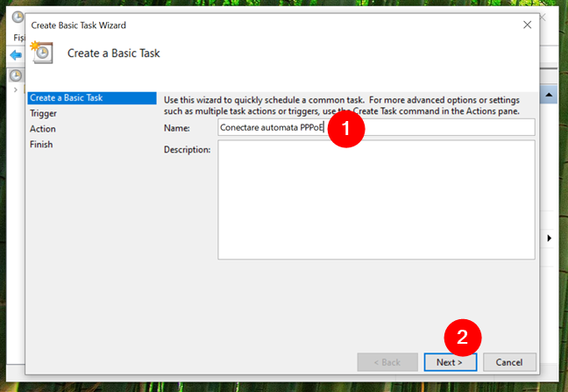568x392 pixels.
Task: Click the Name input field
Action: 376,127
